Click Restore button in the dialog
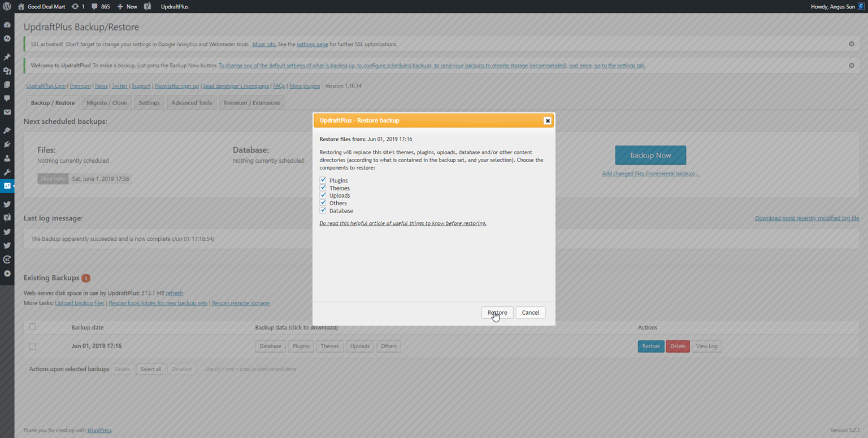Screen dimensions: 868x438 (497, 313)
